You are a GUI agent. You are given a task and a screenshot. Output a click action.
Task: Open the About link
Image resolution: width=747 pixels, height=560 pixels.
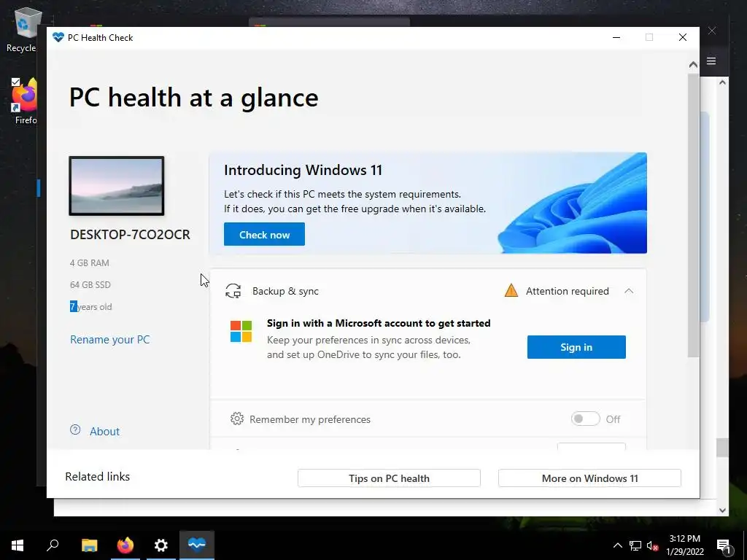pyautogui.click(x=104, y=432)
